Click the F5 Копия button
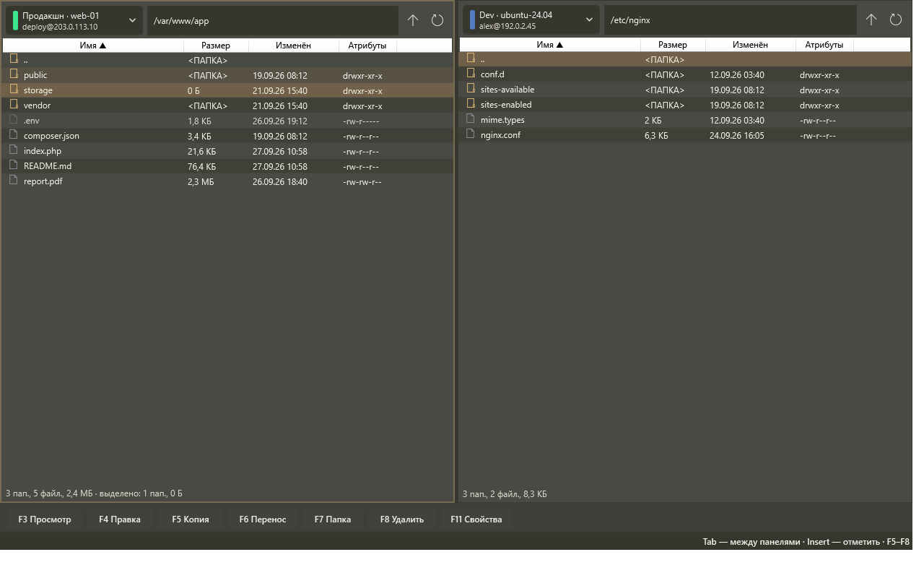The image size is (924, 578). pyautogui.click(x=191, y=519)
